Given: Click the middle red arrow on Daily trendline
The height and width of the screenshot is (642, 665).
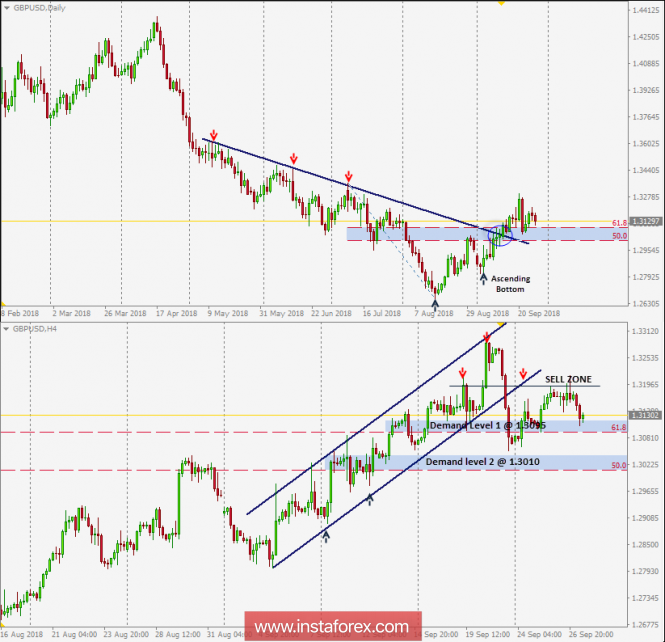Looking at the screenshot, I should click(x=293, y=159).
